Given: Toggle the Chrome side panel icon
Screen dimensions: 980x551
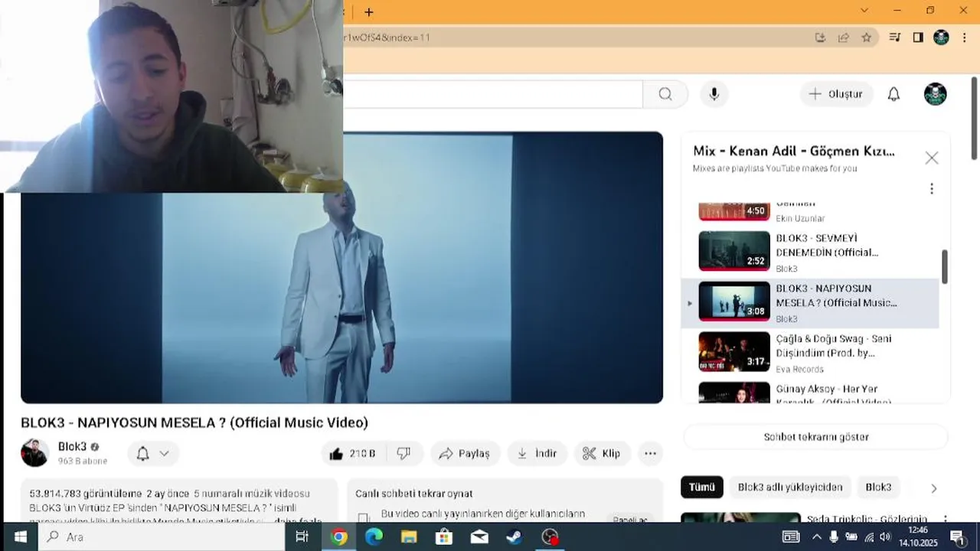Looking at the screenshot, I should [918, 37].
